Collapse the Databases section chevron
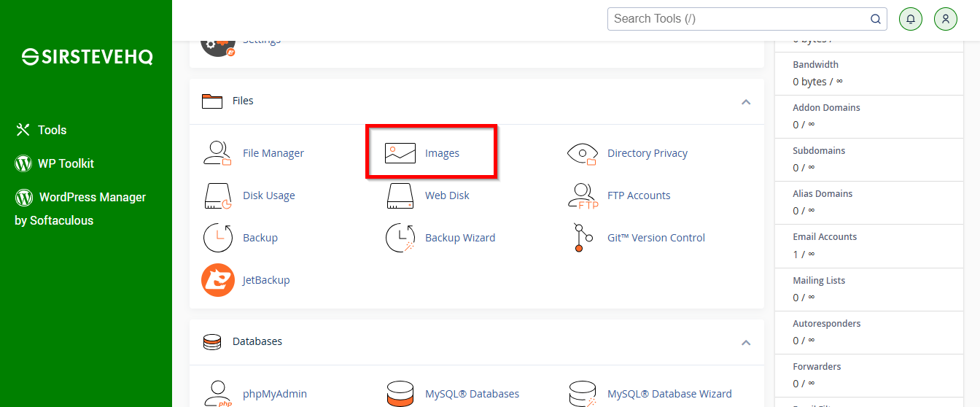The image size is (980, 407). (x=746, y=342)
